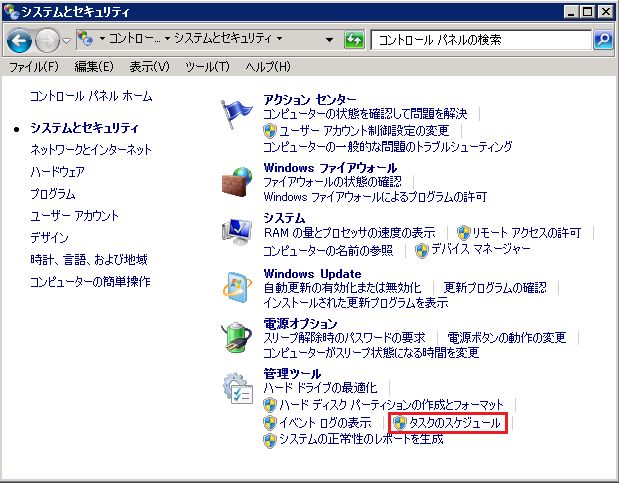
Task: Open ハードウェア category
Action: point(57,172)
